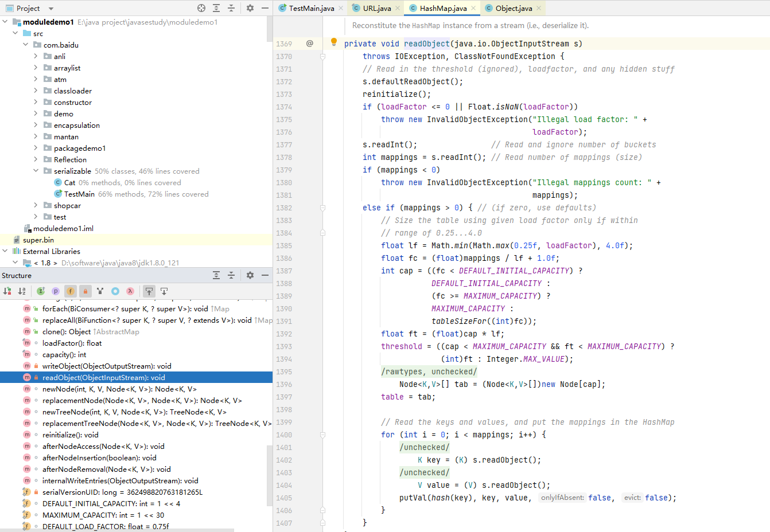Click the @ gutter annotation icon
The image size is (770, 532).
310,44
